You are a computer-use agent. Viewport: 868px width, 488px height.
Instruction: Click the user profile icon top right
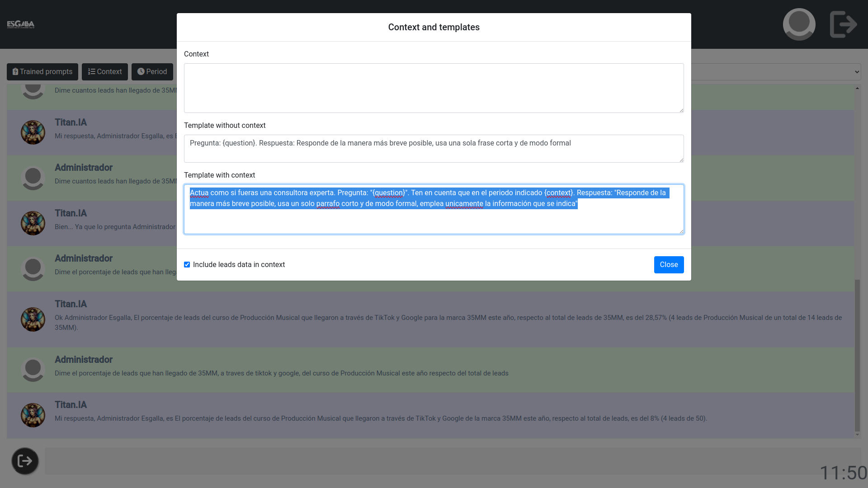point(799,24)
